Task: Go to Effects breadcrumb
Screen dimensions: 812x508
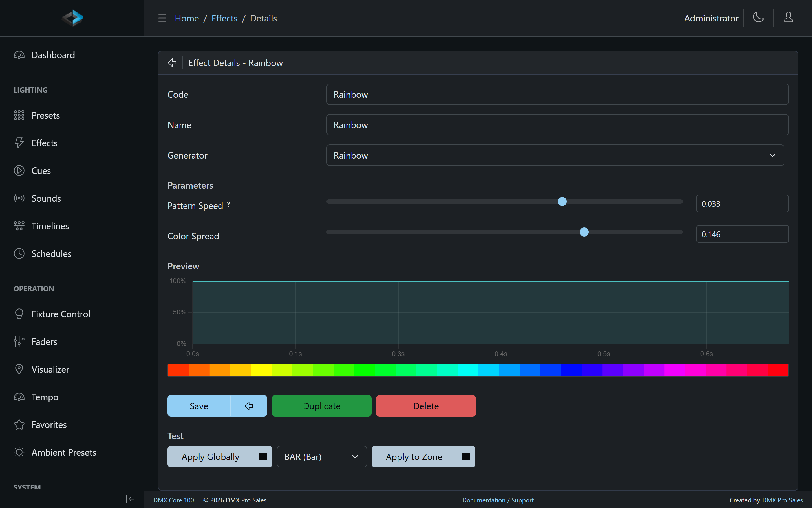Action: pos(224,18)
